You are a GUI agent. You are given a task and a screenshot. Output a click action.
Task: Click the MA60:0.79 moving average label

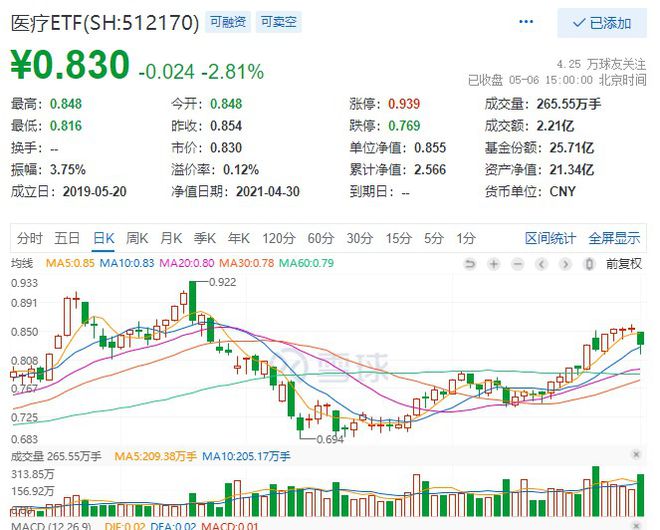point(306,263)
